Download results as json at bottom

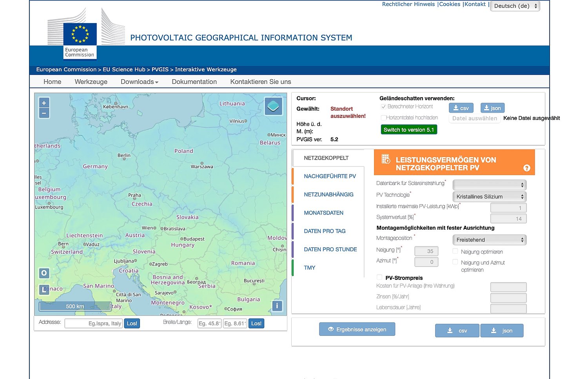tap(502, 331)
